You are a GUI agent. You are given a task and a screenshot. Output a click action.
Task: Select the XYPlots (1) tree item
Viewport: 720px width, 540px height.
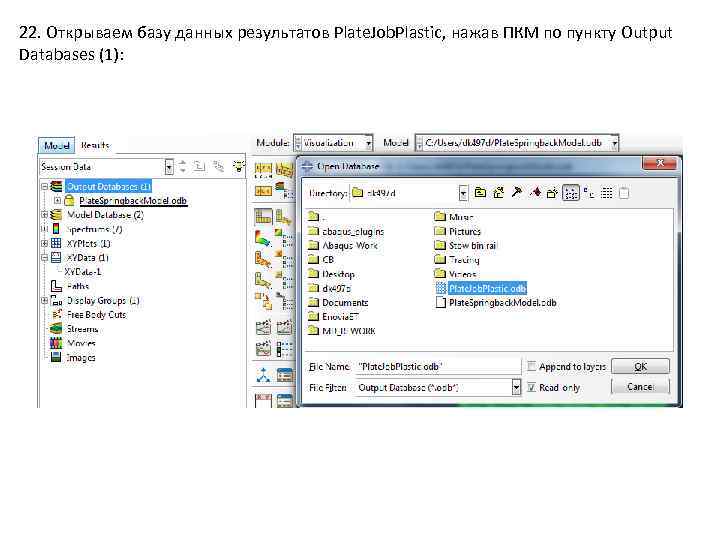(x=89, y=243)
